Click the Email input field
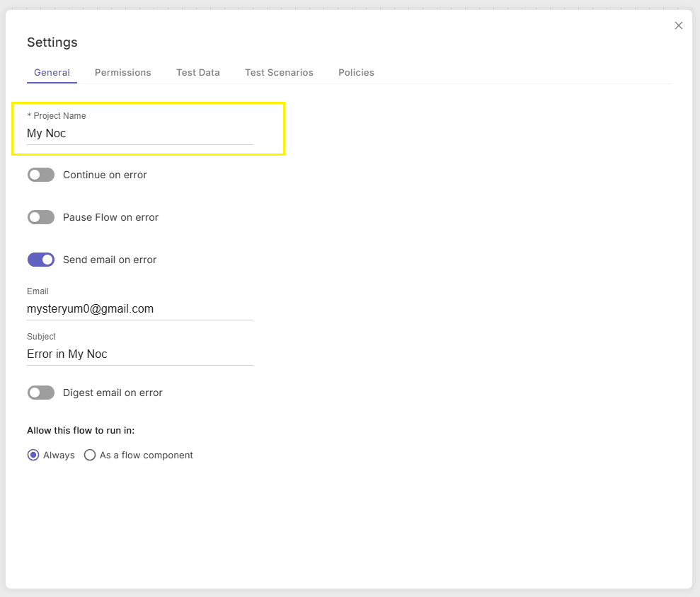700x597 pixels. pyautogui.click(x=139, y=309)
